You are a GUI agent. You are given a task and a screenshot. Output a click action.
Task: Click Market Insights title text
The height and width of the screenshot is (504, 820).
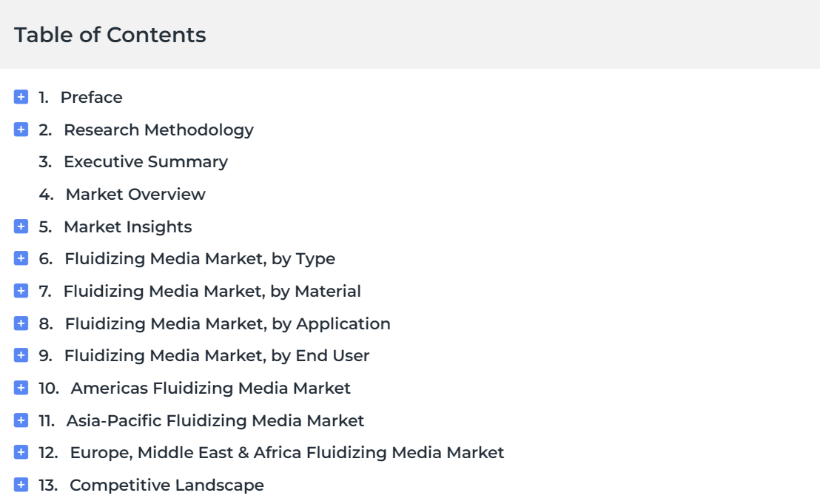(x=127, y=227)
